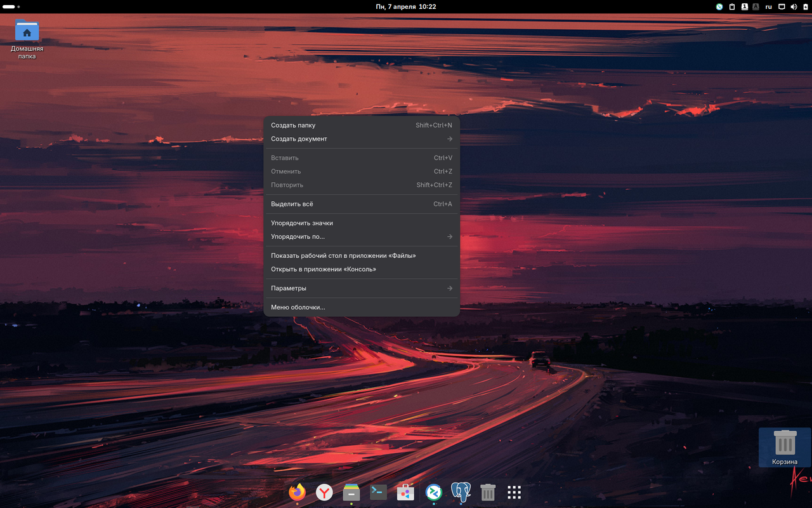This screenshot has width=812, height=508.
Task: Click the workspace 1 indicator in top bar
Action: pos(745,7)
